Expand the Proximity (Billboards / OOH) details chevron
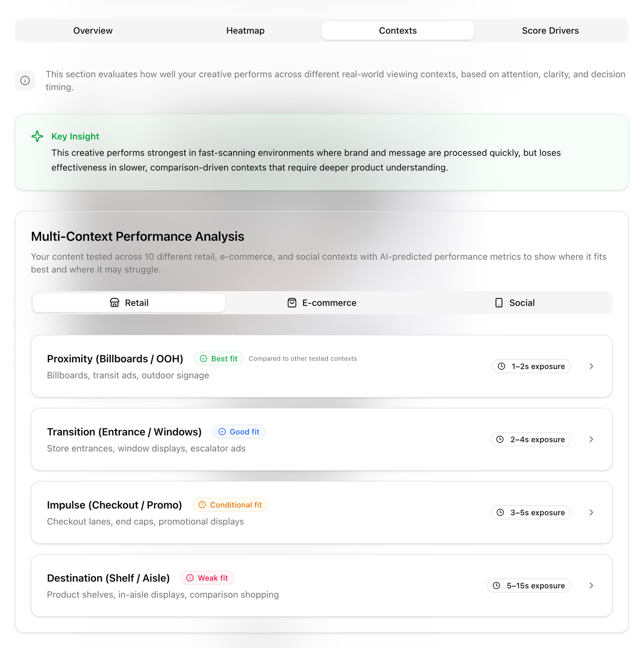This screenshot has height=648, width=644. coord(591,366)
